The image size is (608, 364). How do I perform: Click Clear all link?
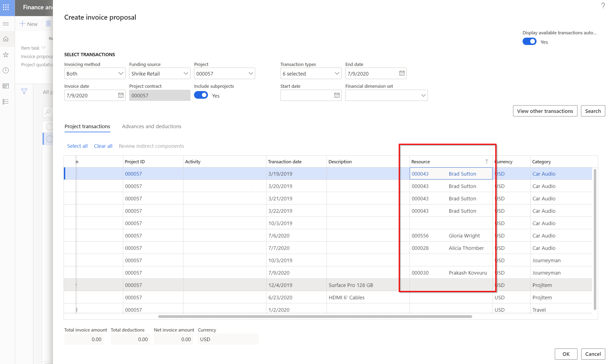pos(103,146)
